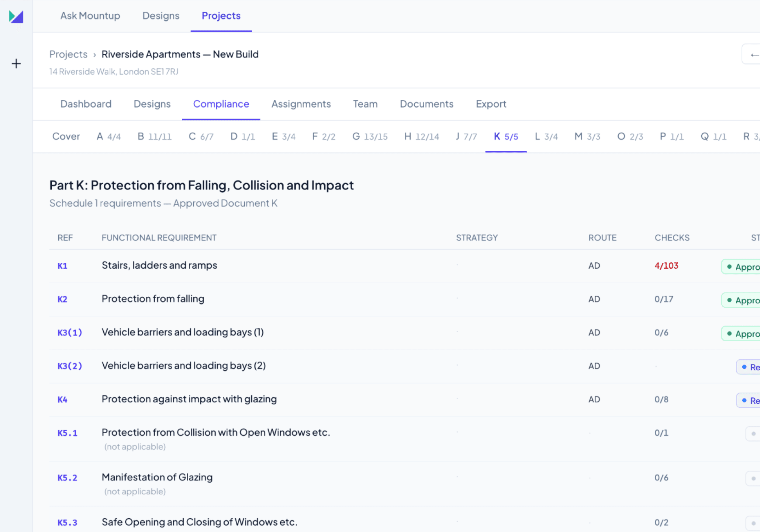Click the STRATEGY column header
This screenshot has width=760, height=532.
pyautogui.click(x=477, y=238)
